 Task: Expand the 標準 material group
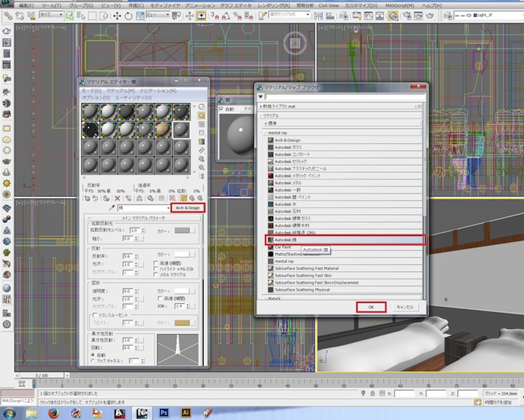pyautogui.click(x=266, y=124)
